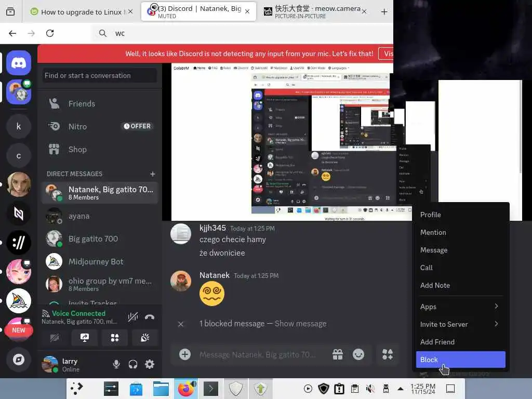Open Firefox from the taskbar

(186, 389)
